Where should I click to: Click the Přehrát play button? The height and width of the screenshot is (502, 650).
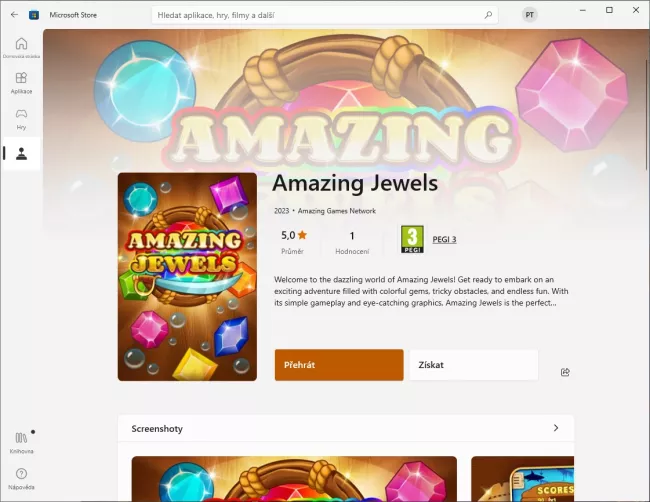(x=339, y=365)
